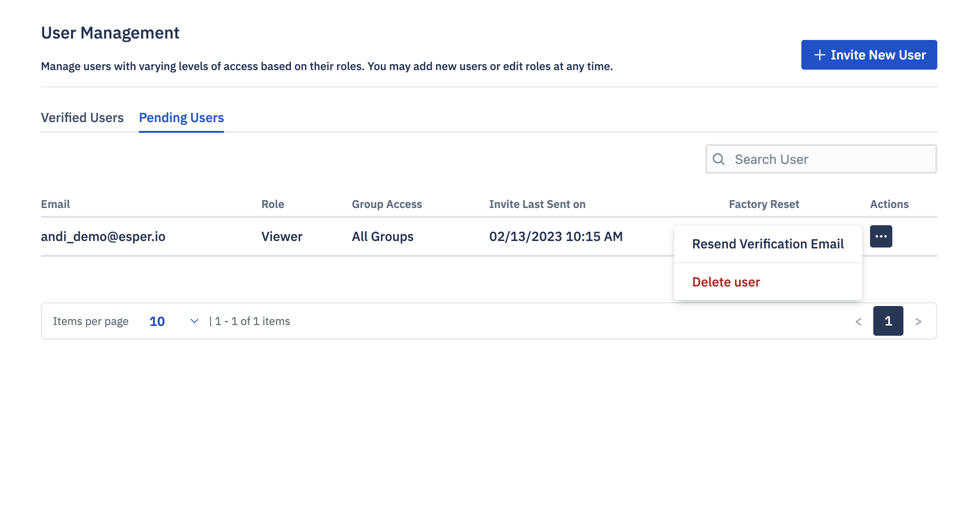Focus the Search User input field
The height and width of the screenshot is (521, 980).
(x=821, y=159)
